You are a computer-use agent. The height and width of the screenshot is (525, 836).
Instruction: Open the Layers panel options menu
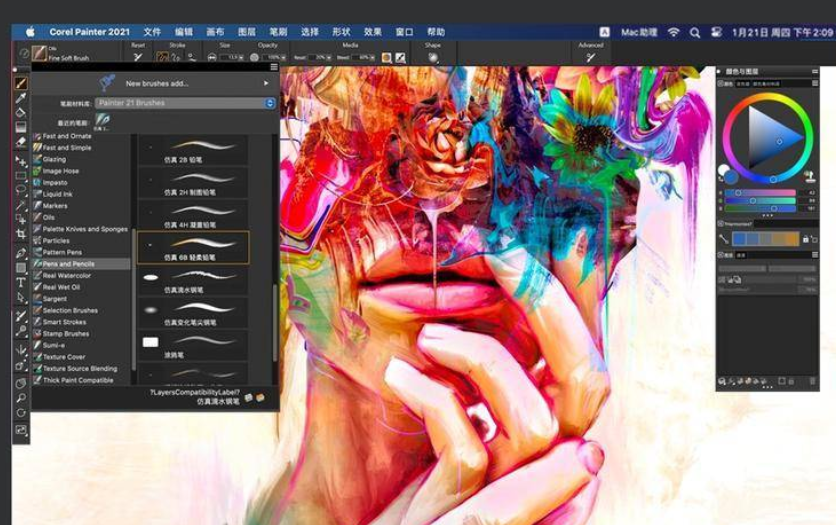pyautogui.click(x=815, y=255)
